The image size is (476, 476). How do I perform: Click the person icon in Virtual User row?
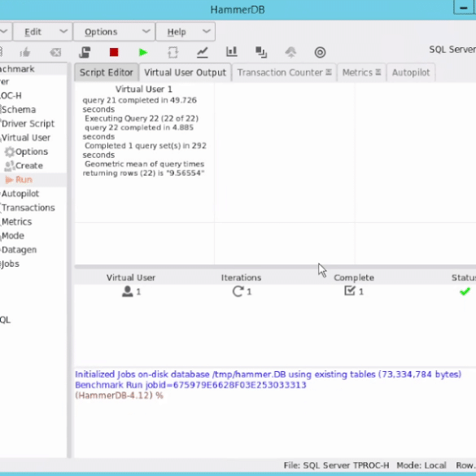pos(128,291)
